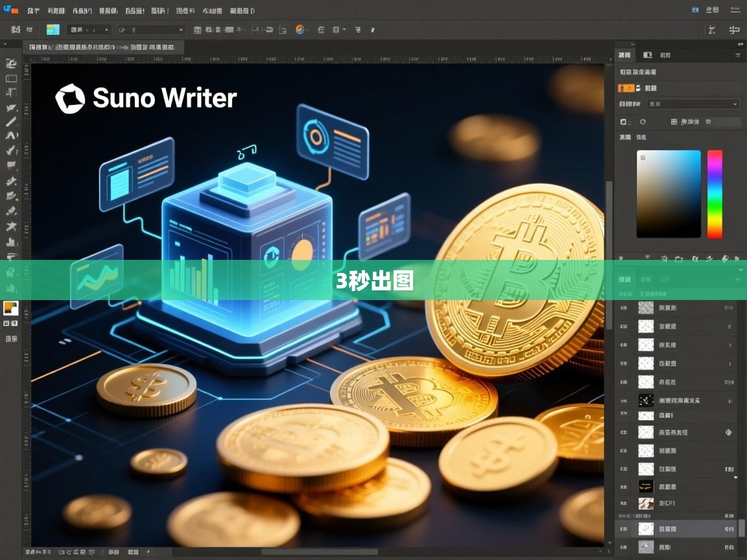Select the highlighted layer near bottom of layers list

click(674, 529)
